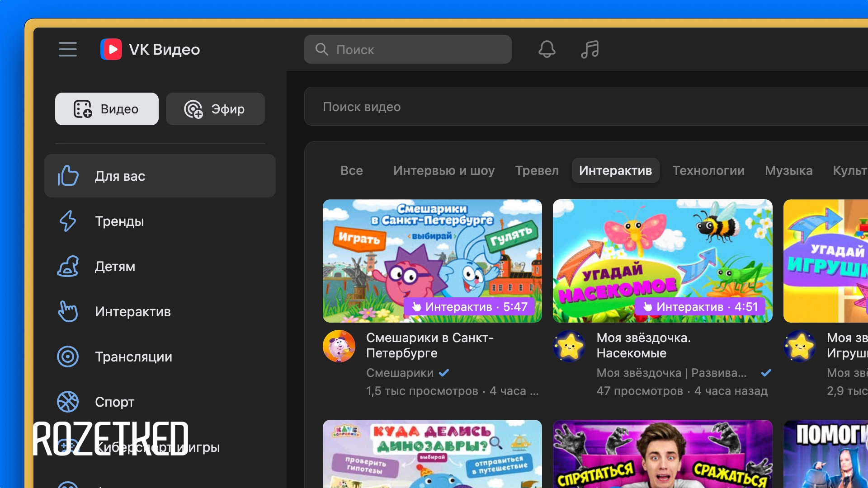Viewport: 868px width, 488px height.
Task: Click the rocking horse icon beside Детям
Action: (68, 266)
